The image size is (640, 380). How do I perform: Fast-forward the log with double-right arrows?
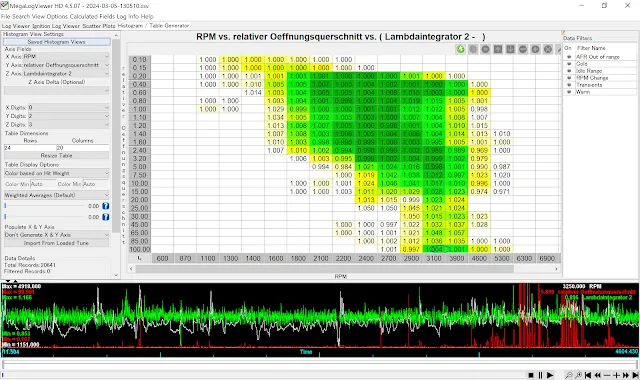(x=626, y=375)
